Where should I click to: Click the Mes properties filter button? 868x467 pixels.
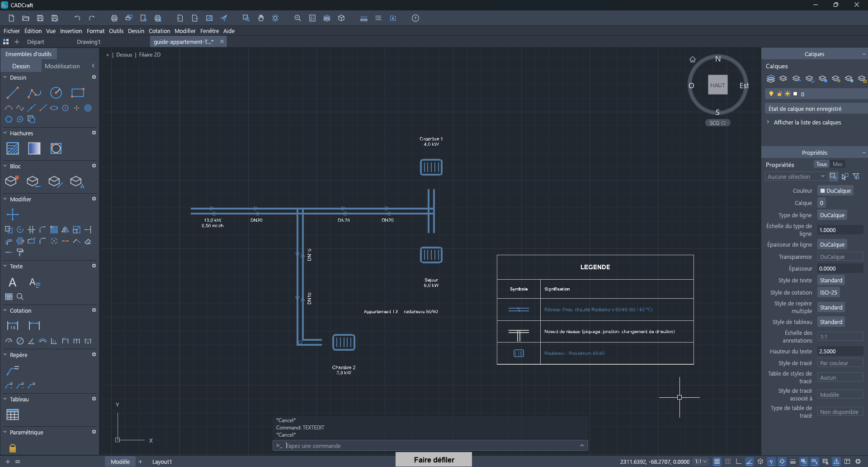[837, 164]
